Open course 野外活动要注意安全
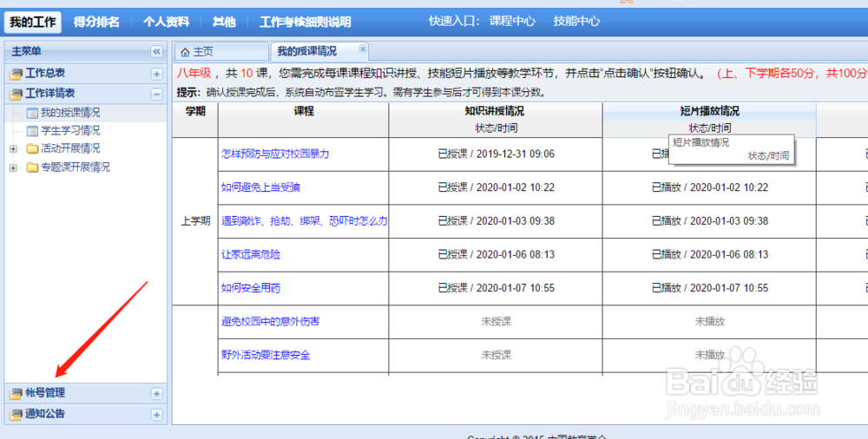 [x=265, y=355]
